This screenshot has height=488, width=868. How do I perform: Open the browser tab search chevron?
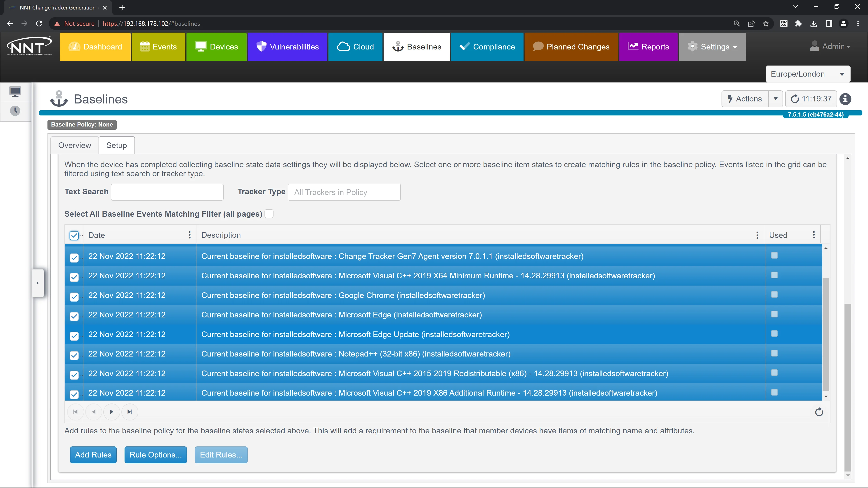tap(795, 7)
